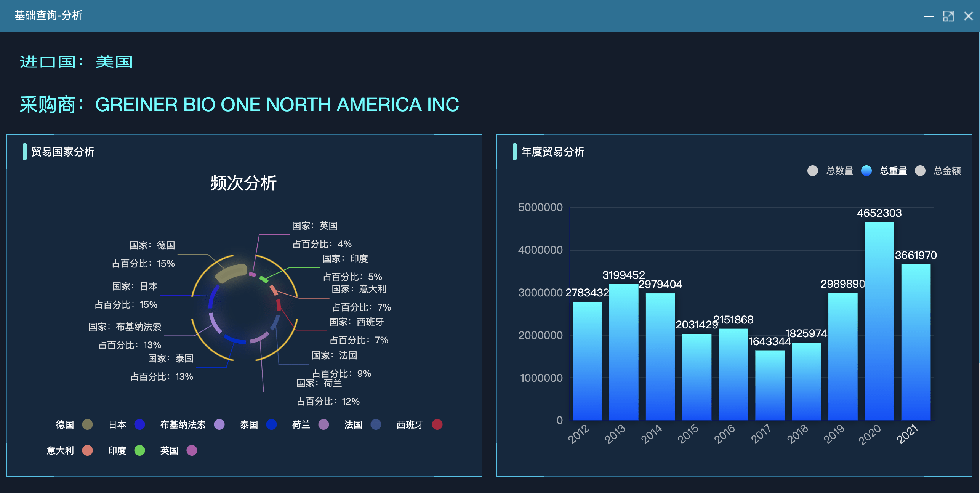Click the 德国 olive pie slice
Screen dimensions: 980x493
(x=231, y=272)
